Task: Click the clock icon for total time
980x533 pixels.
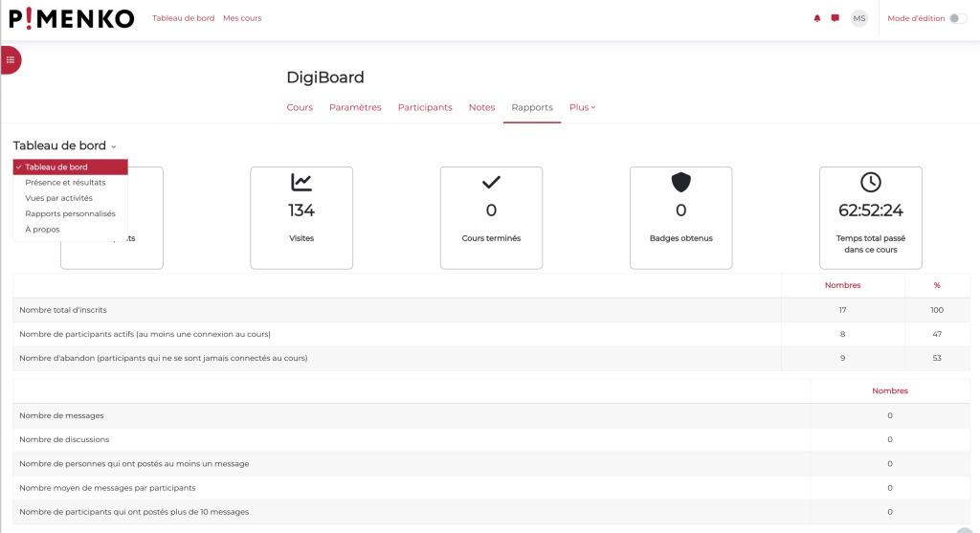Action: point(870,182)
